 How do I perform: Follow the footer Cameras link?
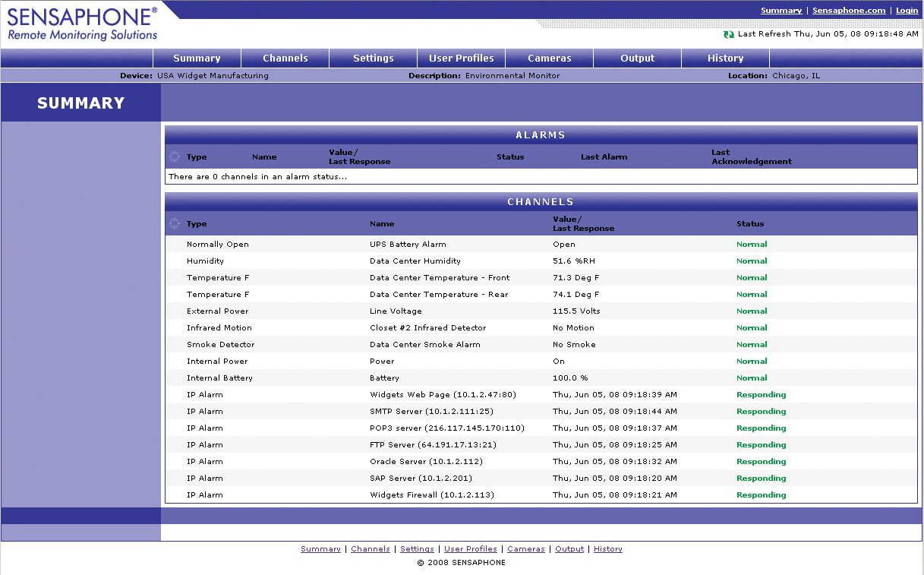click(525, 549)
